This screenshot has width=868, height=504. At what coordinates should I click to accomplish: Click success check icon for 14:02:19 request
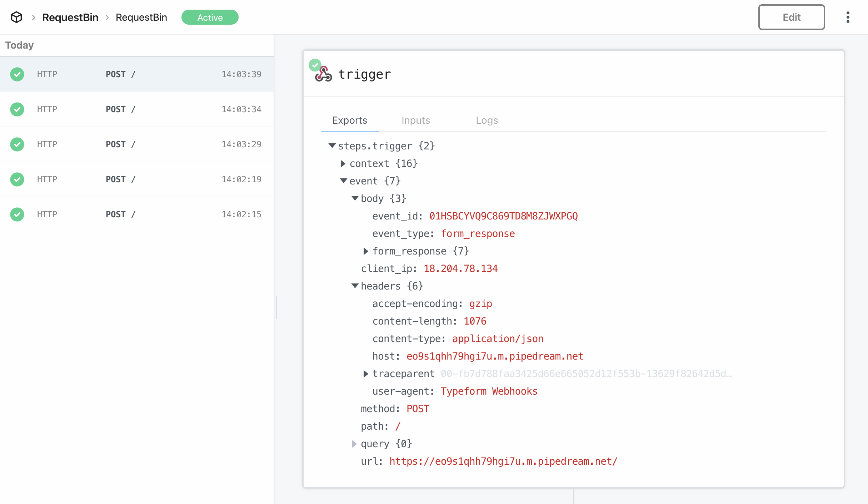coord(17,179)
